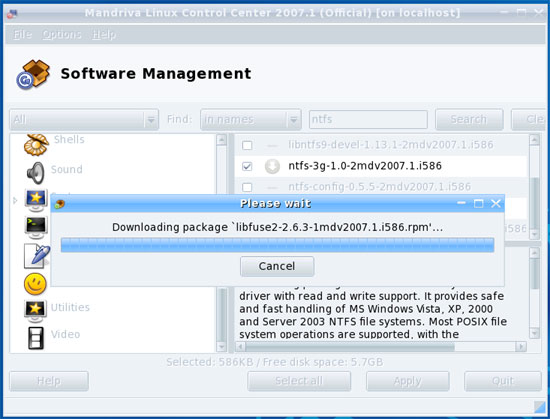The image size is (550, 419).
Task: Click the ntfs-3g download status icon
Action: (272, 166)
